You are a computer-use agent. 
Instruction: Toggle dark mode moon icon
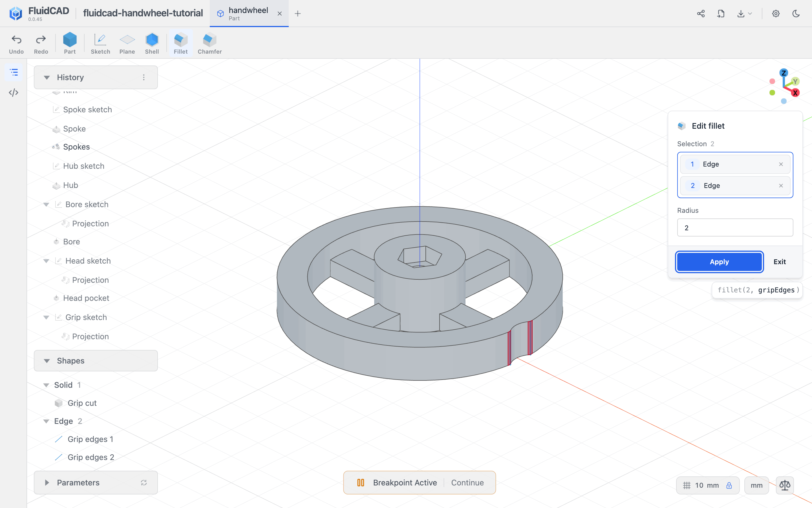point(796,14)
